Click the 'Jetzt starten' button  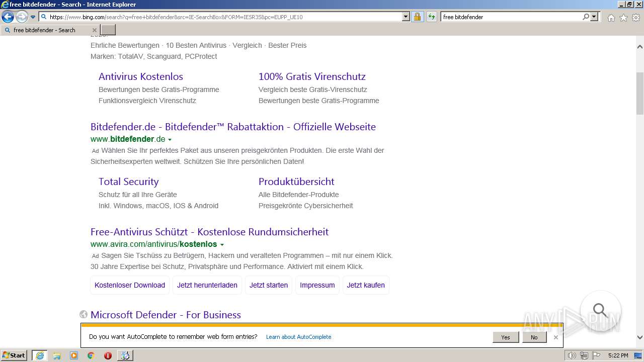pyautogui.click(x=269, y=285)
